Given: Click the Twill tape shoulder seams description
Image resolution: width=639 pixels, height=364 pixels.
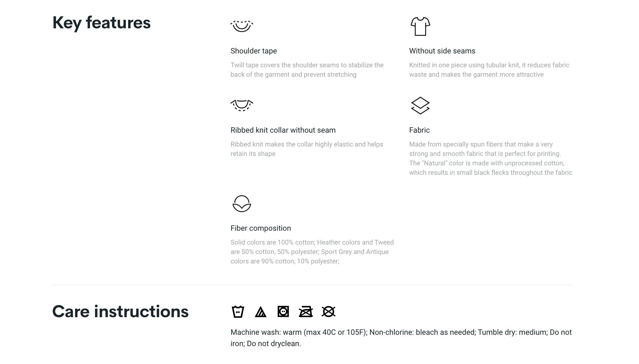Looking at the screenshot, I should point(307,70).
